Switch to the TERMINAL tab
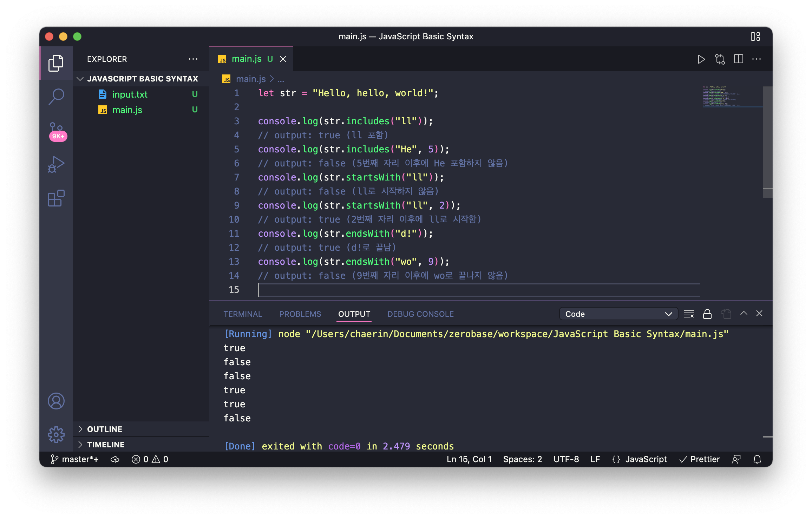 243,314
